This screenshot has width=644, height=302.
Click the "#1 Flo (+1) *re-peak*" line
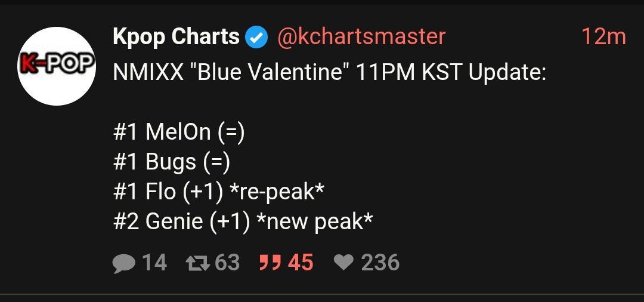coord(218,192)
